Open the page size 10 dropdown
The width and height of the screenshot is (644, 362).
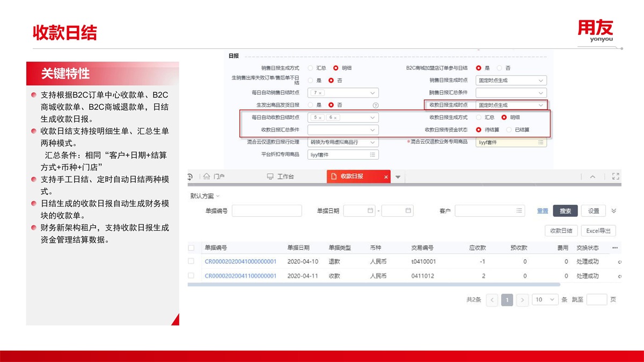coord(545,300)
